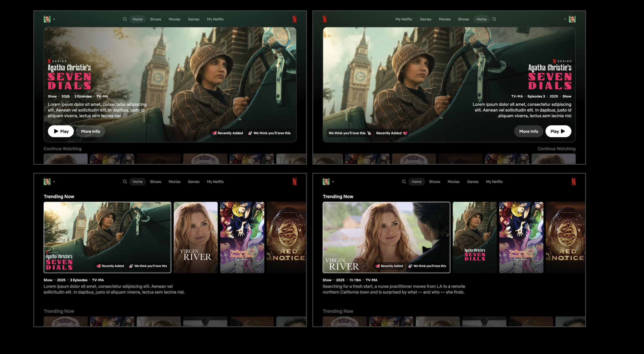This screenshot has height=354, width=644.
Task: Select Movies tab in bottom-right mockup
Action: [x=453, y=182]
